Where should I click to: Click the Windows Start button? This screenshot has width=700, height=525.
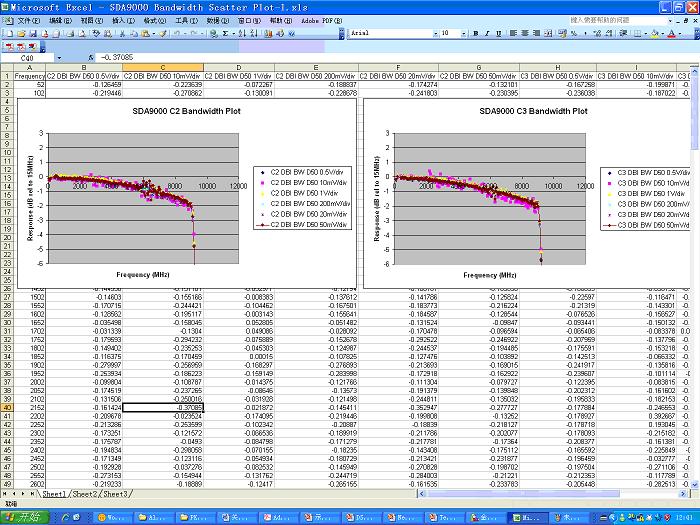point(20,516)
